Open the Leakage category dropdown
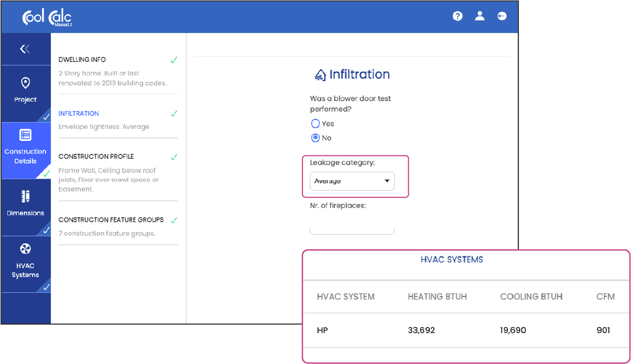Screen dimensions: 631x364 click(351, 181)
